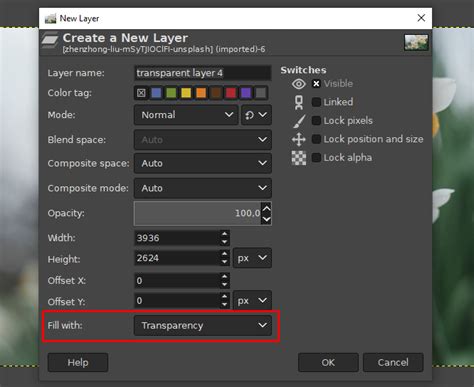Click the image thumbnail in dialog header
Image resolution: width=474 pixels, height=387 pixels.
(416, 43)
